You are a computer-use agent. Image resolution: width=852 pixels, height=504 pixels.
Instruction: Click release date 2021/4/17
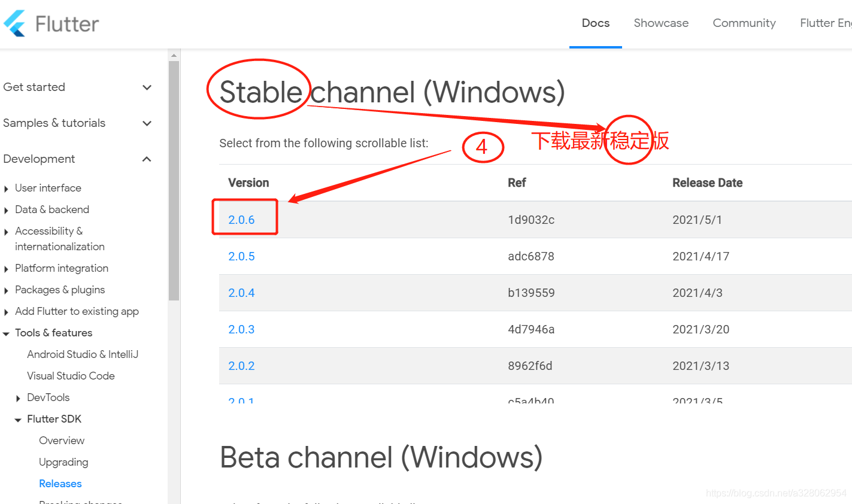[701, 256]
